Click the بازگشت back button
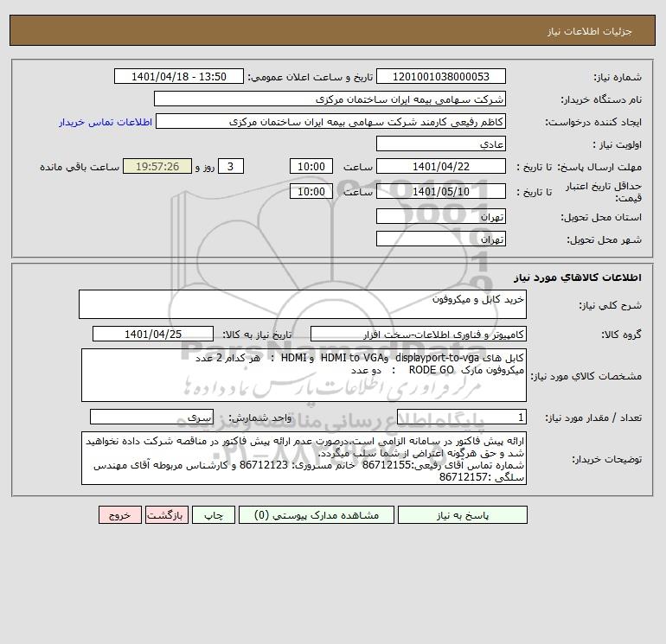Viewport: 666px width, 644px height. click(166, 515)
